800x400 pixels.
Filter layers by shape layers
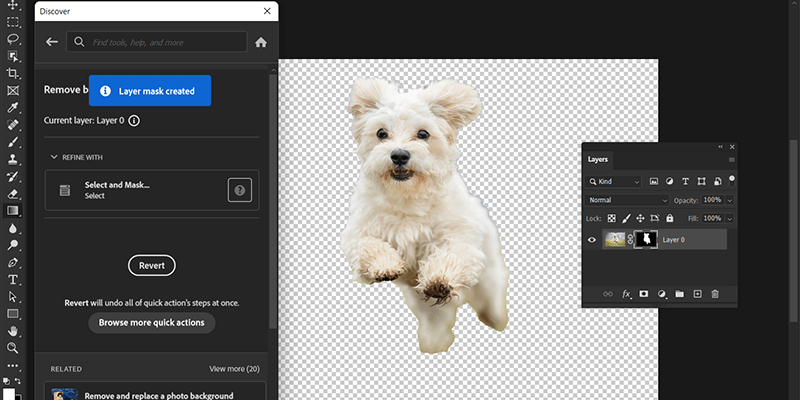702,182
